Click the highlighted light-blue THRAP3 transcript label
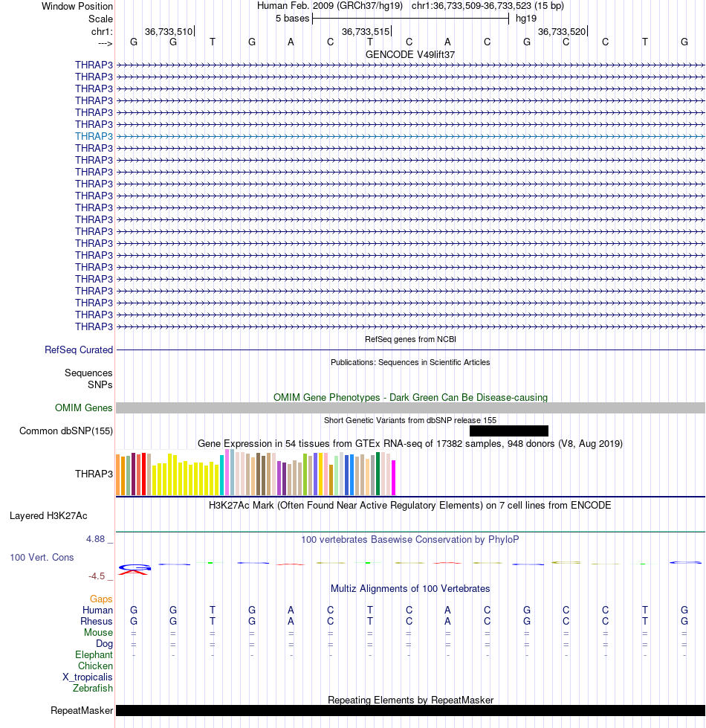706x728 pixels. [94, 137]
